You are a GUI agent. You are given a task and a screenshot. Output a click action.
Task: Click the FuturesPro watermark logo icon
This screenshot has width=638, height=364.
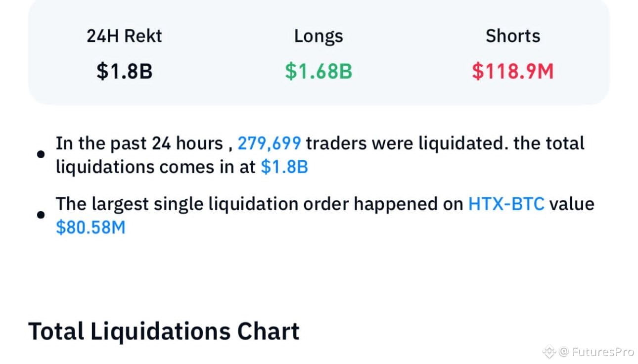(x=549, y=352)
